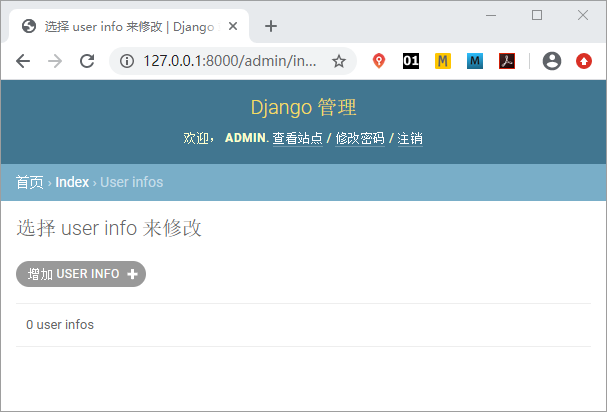This screenshot has width=607, height=412.
Task: Open the 修改密码 link
Action: point(360,138)
